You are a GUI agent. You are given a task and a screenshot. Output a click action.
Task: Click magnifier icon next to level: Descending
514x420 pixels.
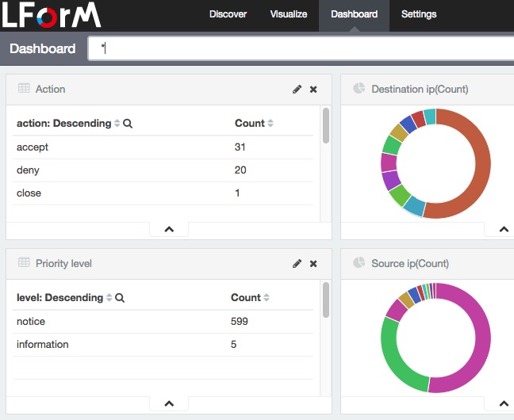[x=120, y=298]
